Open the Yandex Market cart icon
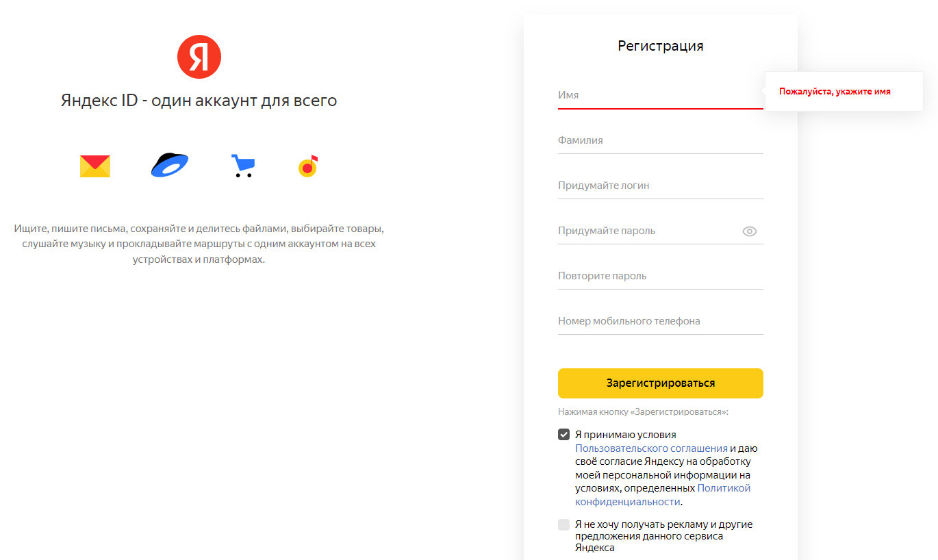938x560 pixels. [x=242, y=166]
